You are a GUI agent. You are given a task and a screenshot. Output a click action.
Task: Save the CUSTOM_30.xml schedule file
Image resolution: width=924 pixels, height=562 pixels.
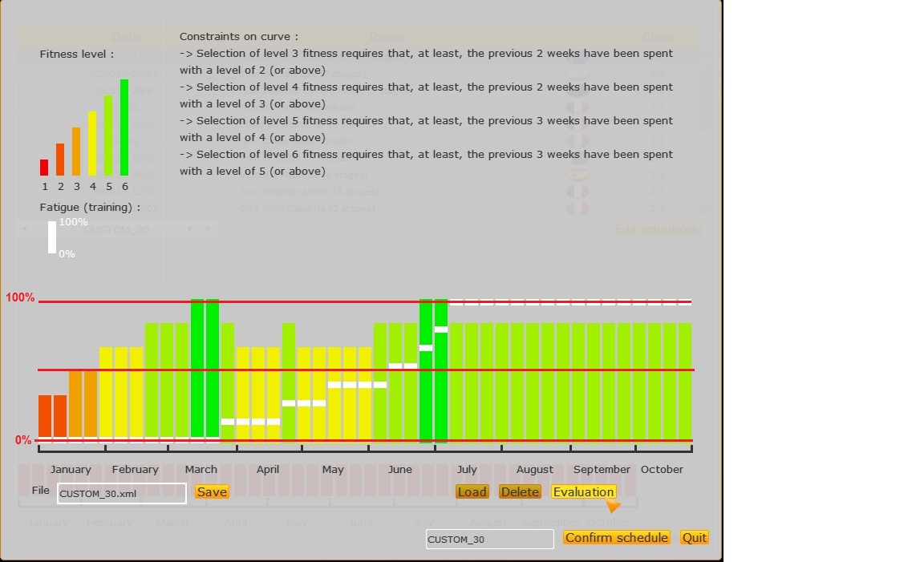(x=212, y=492)
